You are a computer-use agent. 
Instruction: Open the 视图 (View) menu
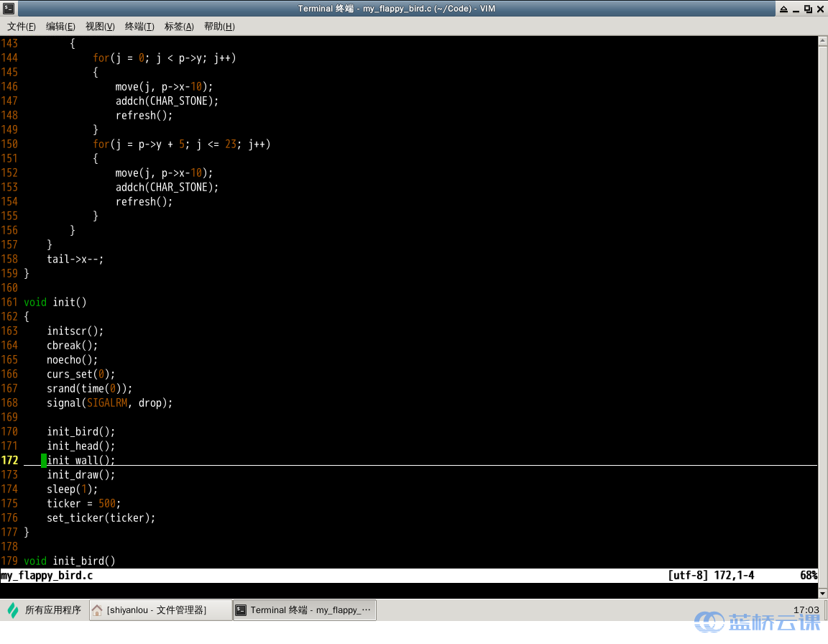coord(100,27)
